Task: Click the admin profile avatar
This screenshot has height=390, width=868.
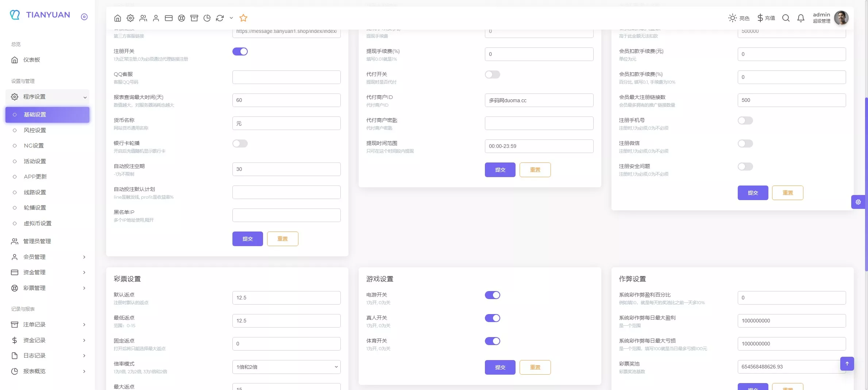Action: pos(841,18)
